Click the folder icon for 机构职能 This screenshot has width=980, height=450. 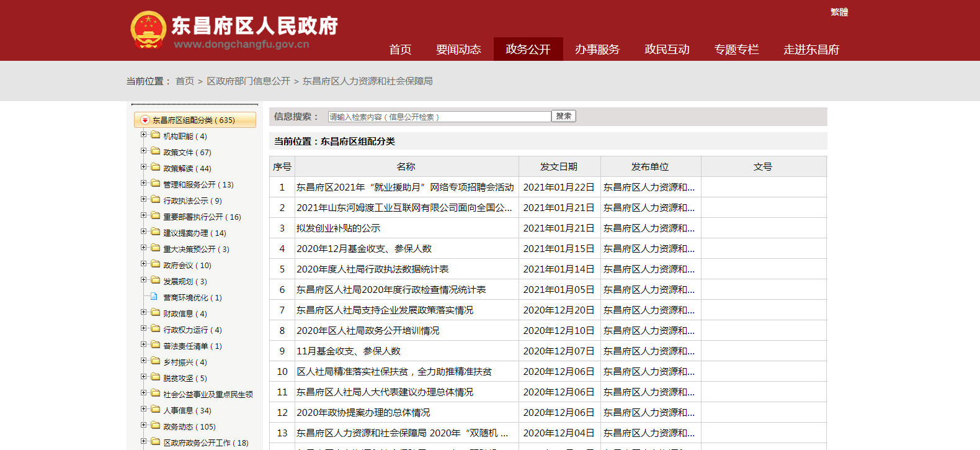point(156,135)
